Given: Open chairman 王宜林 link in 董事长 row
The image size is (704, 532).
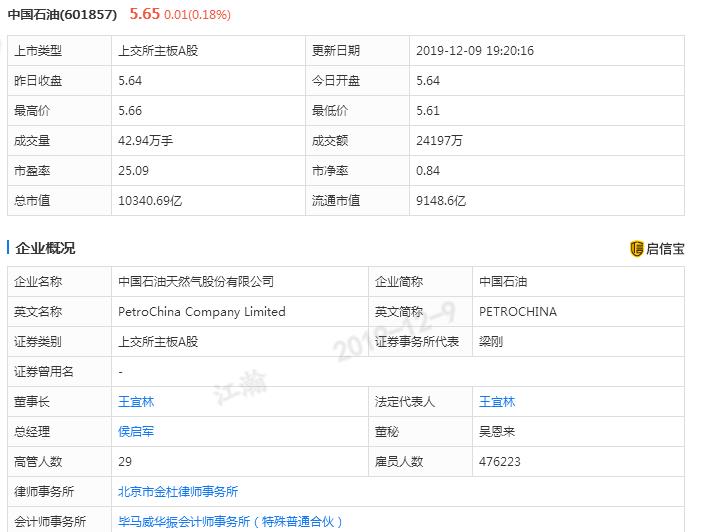Looking at the screenshot, I should click(x=136, y=401).
